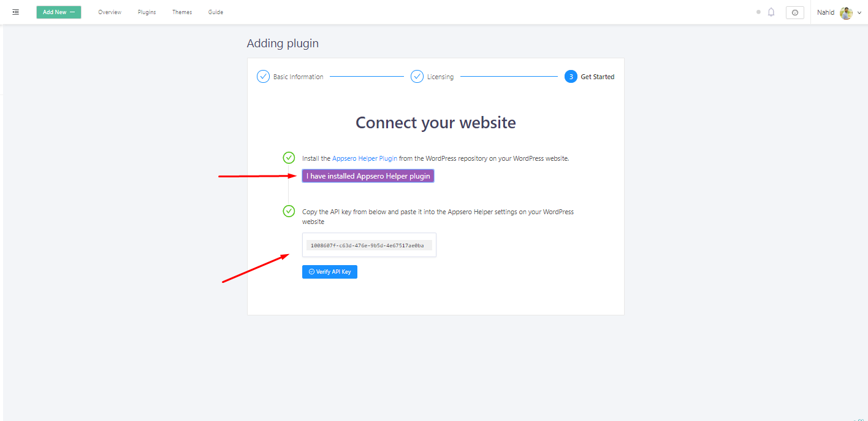The image size is (868, 421).
Task: Click the Licensing step checkmark
Action: 417,76
